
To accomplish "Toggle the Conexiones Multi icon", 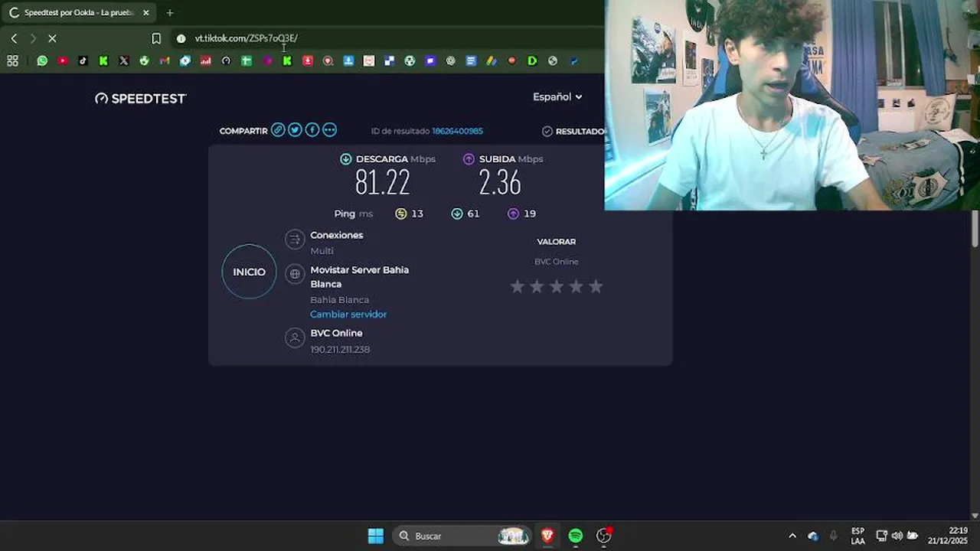I will 295,240.
